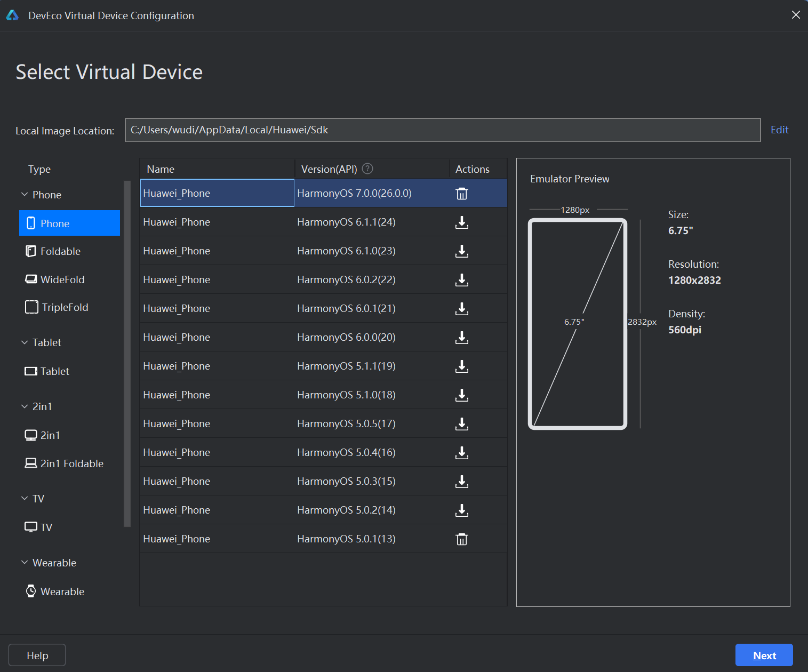Click Edit link for image location
The image size is (808, 672).
pos(779,130)
